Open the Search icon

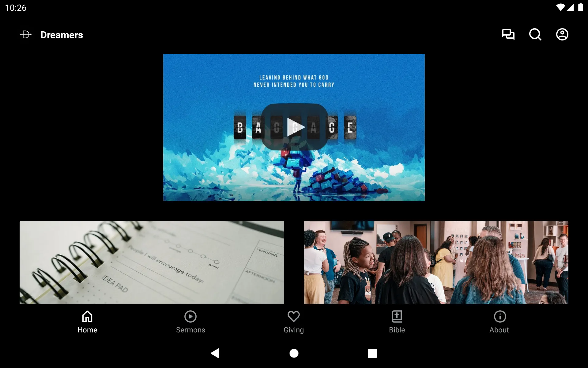pyautogui.click(x=535, y=34)
